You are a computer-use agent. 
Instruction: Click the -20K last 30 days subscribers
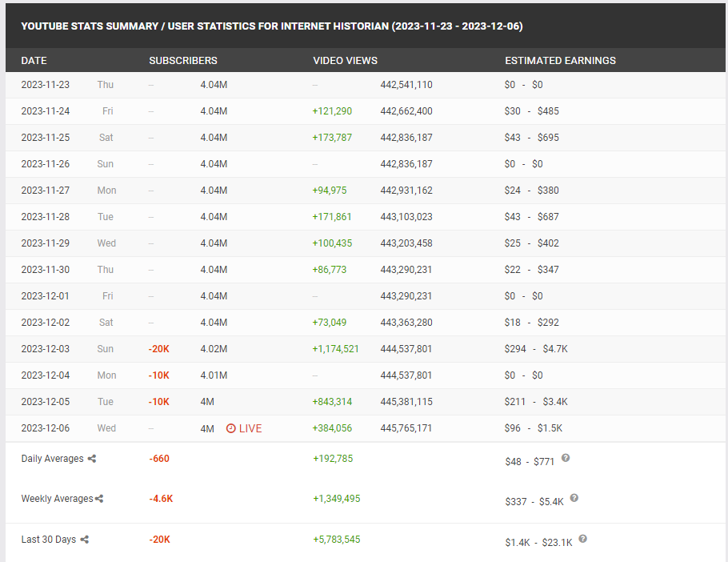click(x=160, y=540)
